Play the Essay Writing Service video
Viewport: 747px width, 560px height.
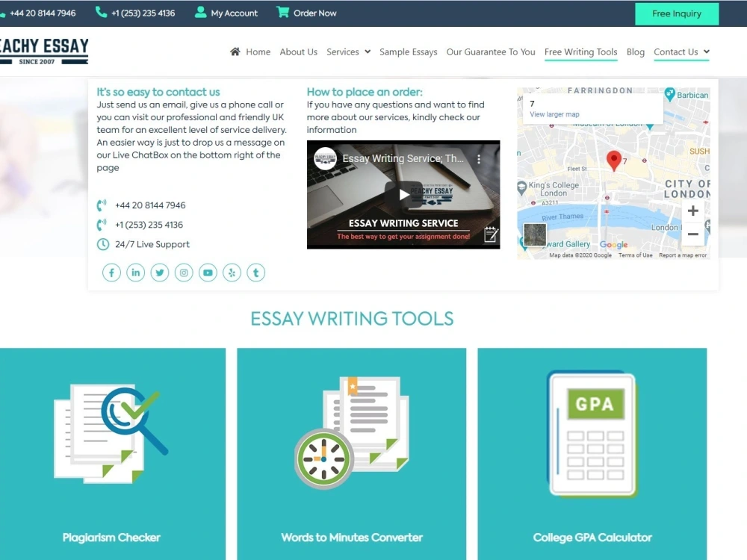pyautogui.click(x=403, y=194)
